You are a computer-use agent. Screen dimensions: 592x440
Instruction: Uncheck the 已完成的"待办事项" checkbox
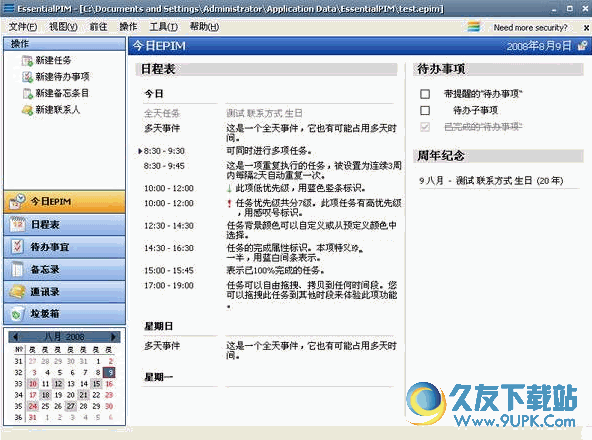(x=425, y=127)
